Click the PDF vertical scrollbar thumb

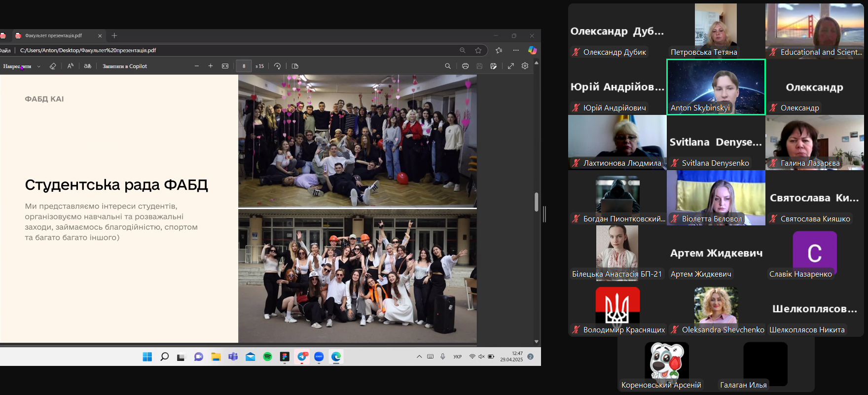536,202
